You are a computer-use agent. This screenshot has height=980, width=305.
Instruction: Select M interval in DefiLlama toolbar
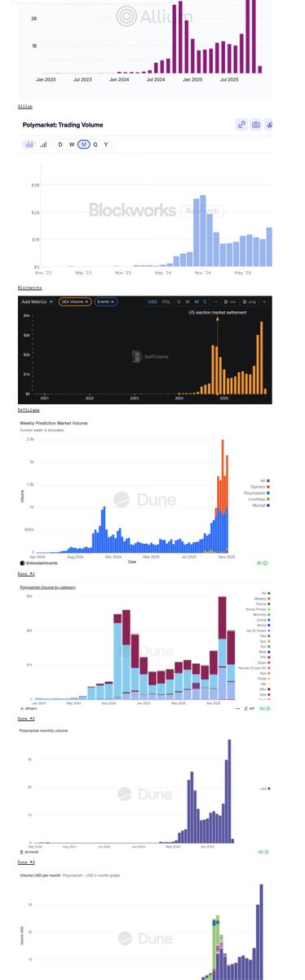click(196, 302)
